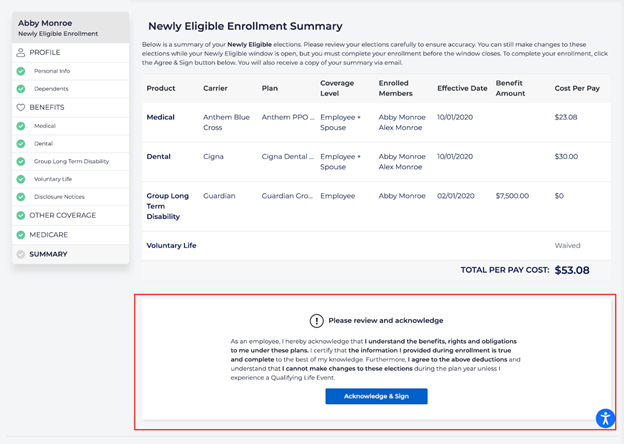Click the Profile person icon
The image size is (624, 444).
pyautogui.click(x=21, y=52)
